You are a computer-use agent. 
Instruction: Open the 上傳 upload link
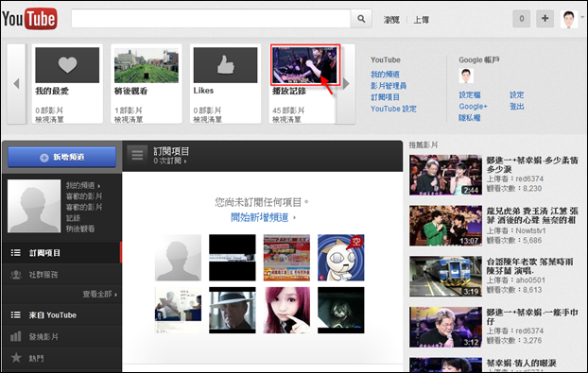pyautogui.click(x=421, y=20)
